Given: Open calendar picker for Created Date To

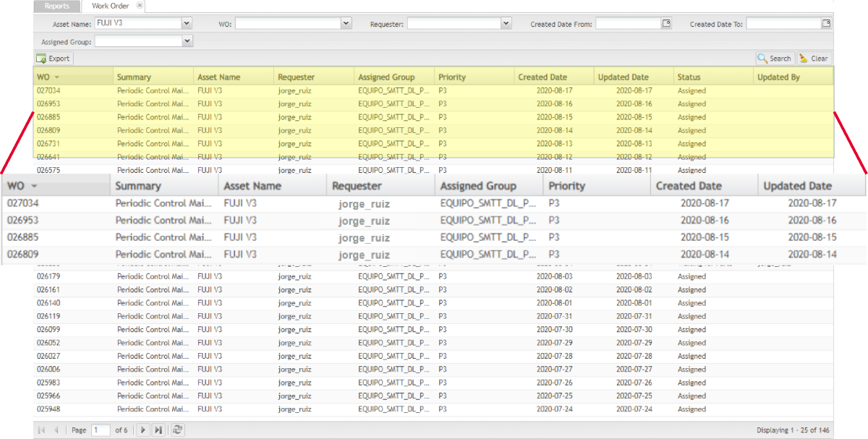Looking at the screenshot, I should 825,24.
